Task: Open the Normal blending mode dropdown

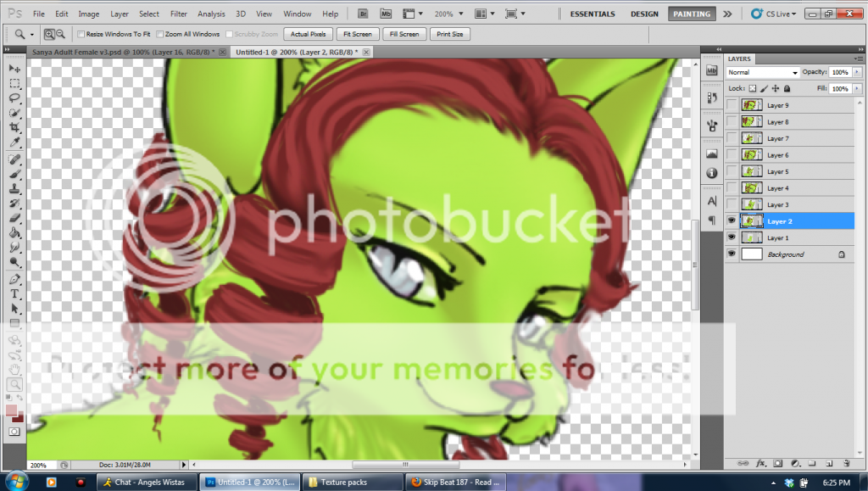Action: coord(762,73)
